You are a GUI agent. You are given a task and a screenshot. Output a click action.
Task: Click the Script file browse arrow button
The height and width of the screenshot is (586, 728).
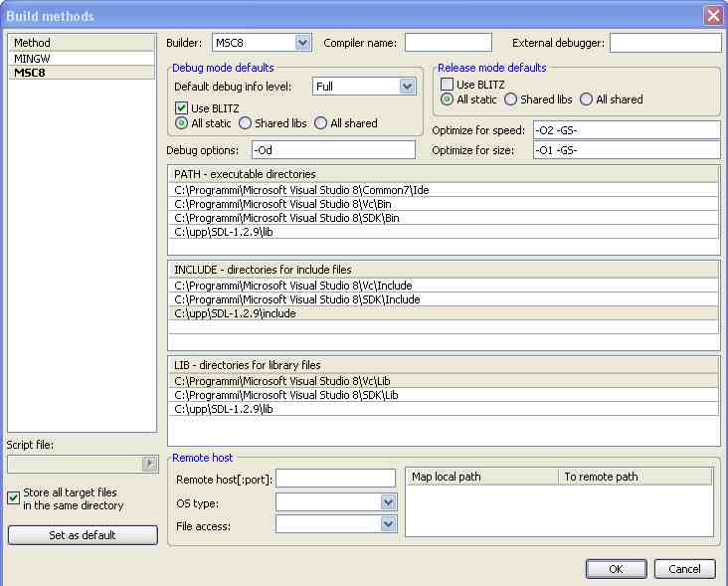pyautogui.click(x=150, y=464)
